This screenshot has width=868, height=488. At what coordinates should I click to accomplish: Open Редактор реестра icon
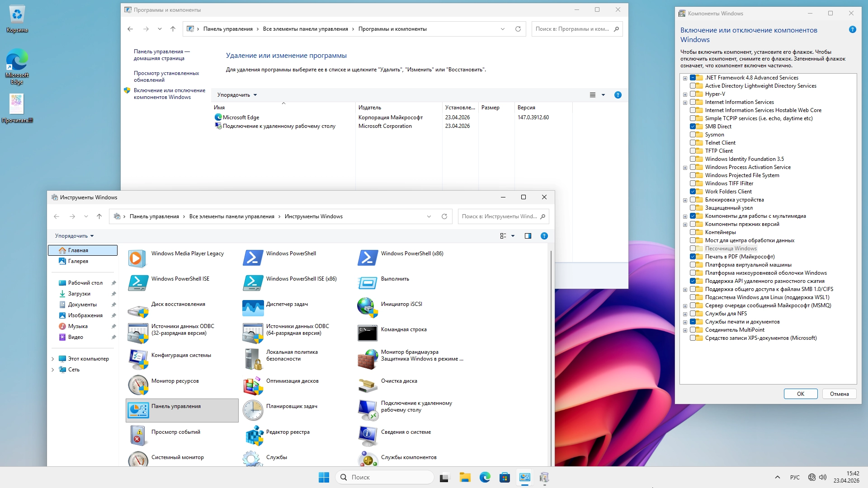[x=253, y=436]
